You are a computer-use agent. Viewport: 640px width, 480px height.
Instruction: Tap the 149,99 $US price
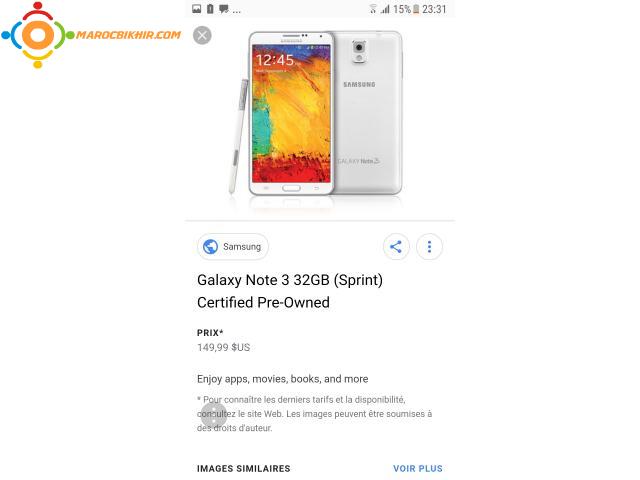pyautogui.click(x=224, y=347)
